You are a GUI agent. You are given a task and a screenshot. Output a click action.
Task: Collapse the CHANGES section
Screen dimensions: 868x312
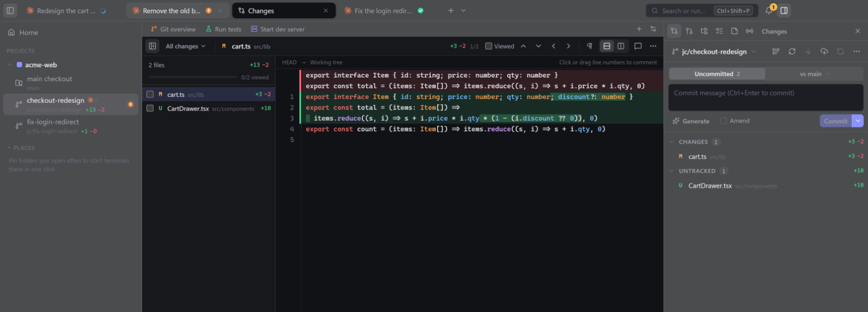pos(672,142)
